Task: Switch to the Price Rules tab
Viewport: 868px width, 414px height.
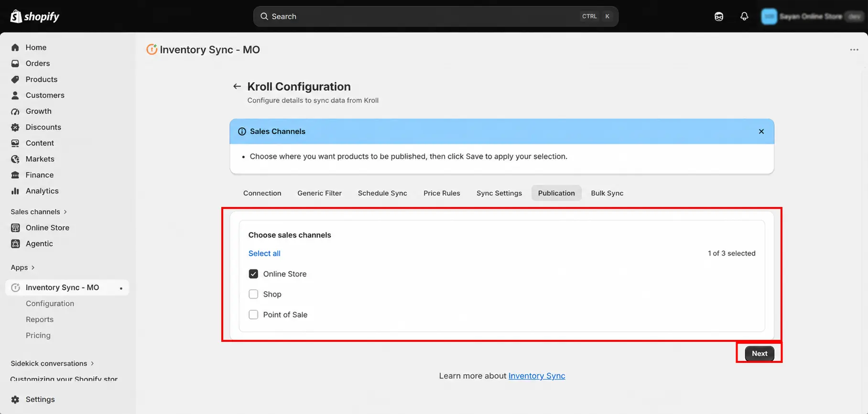Action: click(x=442, y=193)
